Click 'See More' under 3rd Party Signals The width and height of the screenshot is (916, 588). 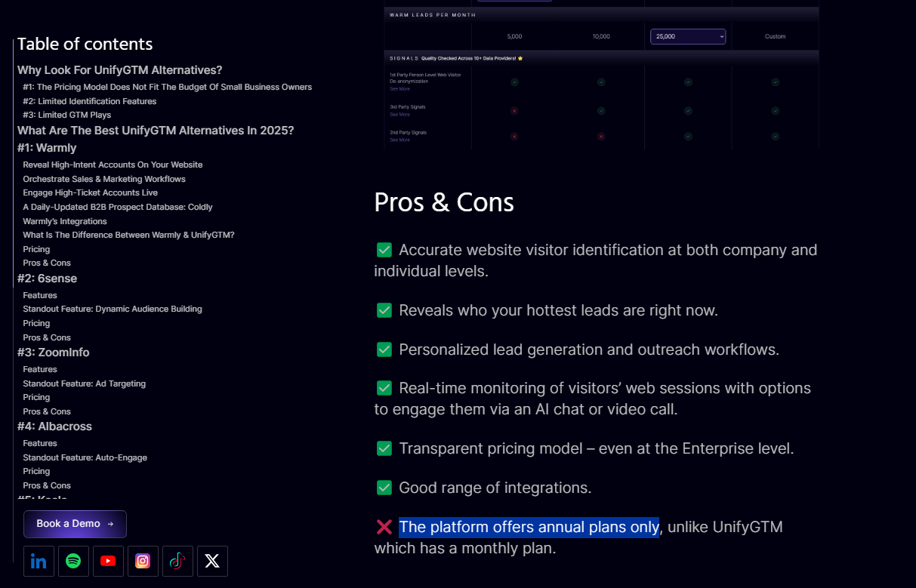pos(399,115)
